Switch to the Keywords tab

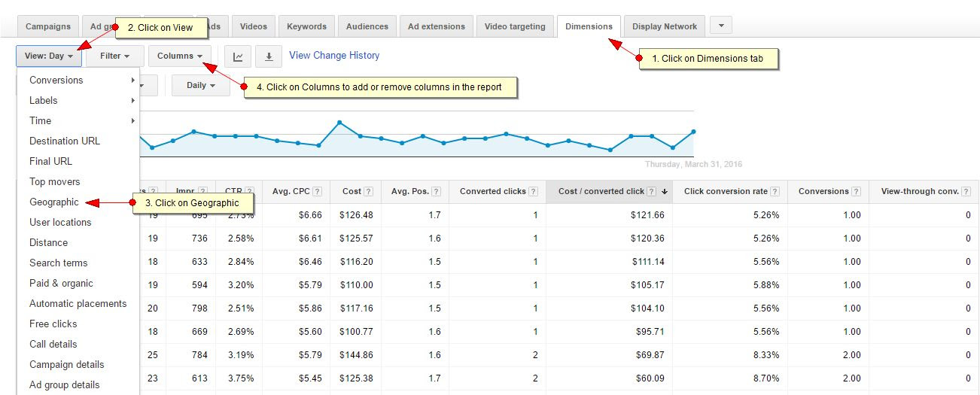tap(307, 26)
